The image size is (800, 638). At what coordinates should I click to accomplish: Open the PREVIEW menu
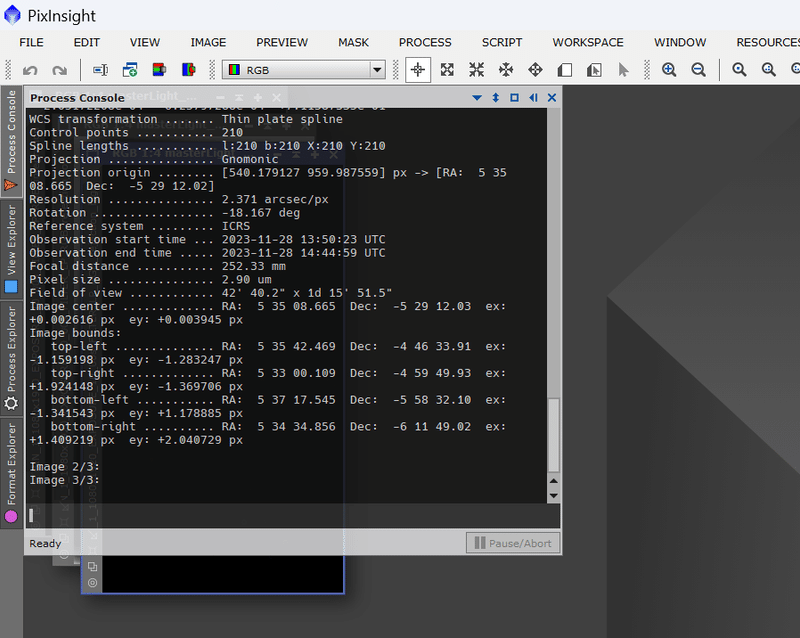tap(282, 42)
